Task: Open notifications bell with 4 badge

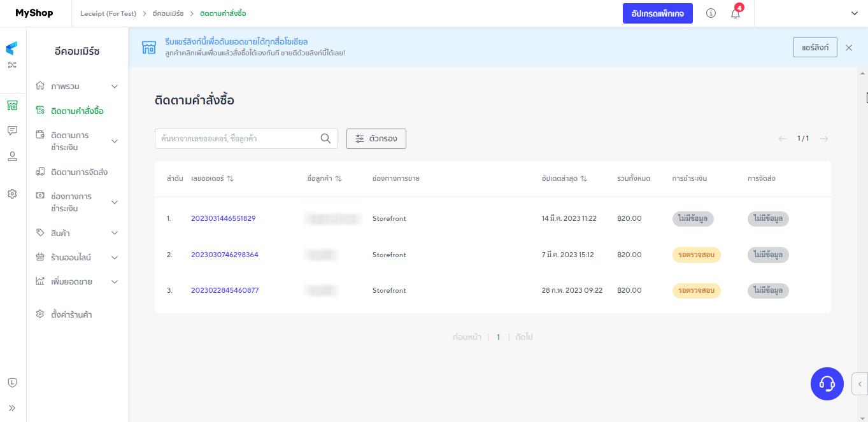Action: click(736, 13)
